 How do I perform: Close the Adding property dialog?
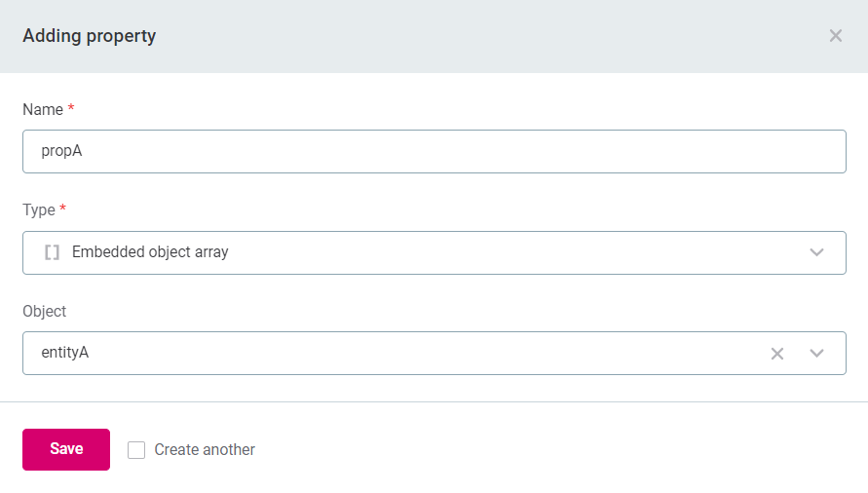click(835, 36)
